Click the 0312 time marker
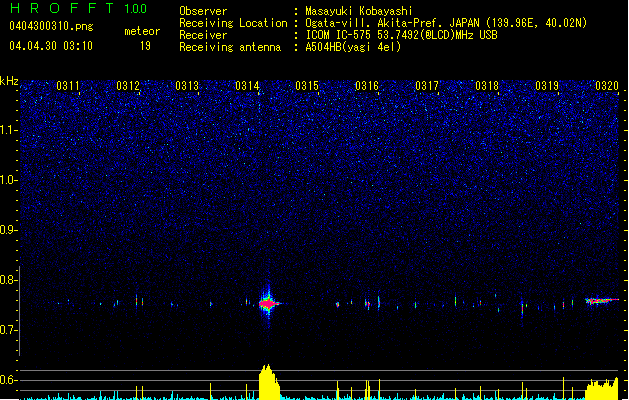Viewport: 629px width, 400px height. coord(128,86)
